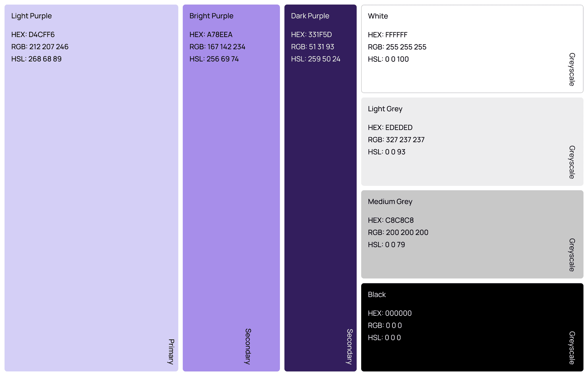Click 'Secondary' label on Dark Purple card
This screenshot has width=588, height=376.
[350, 346]
